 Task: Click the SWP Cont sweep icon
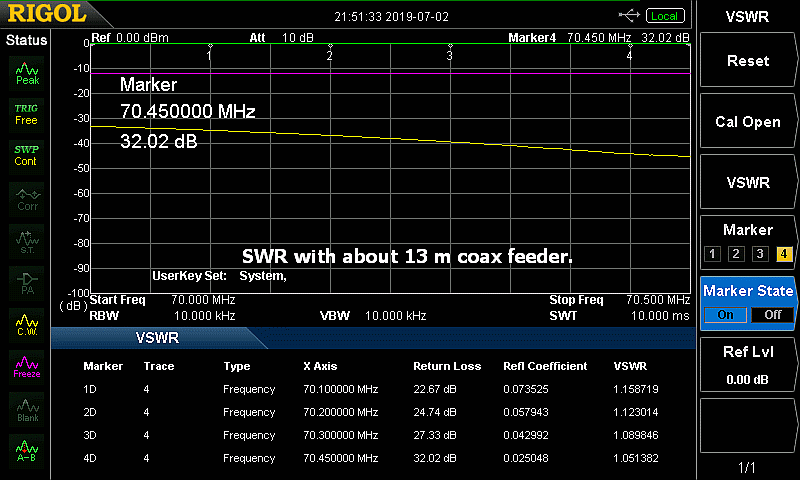[x=26, y=155]
